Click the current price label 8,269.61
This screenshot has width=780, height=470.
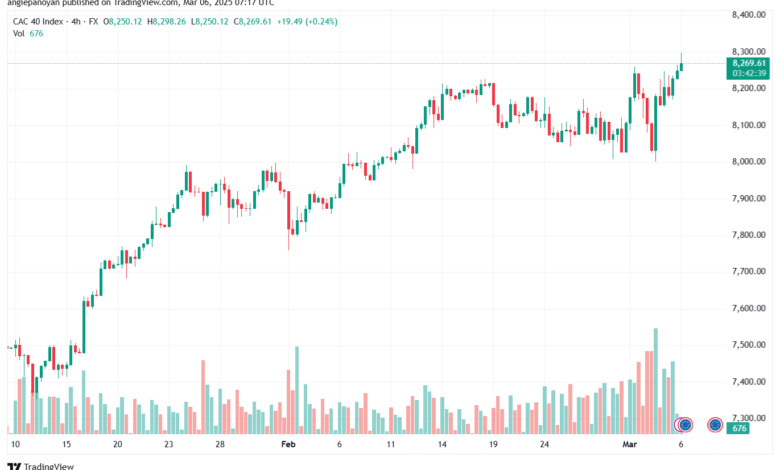(748, 63)
